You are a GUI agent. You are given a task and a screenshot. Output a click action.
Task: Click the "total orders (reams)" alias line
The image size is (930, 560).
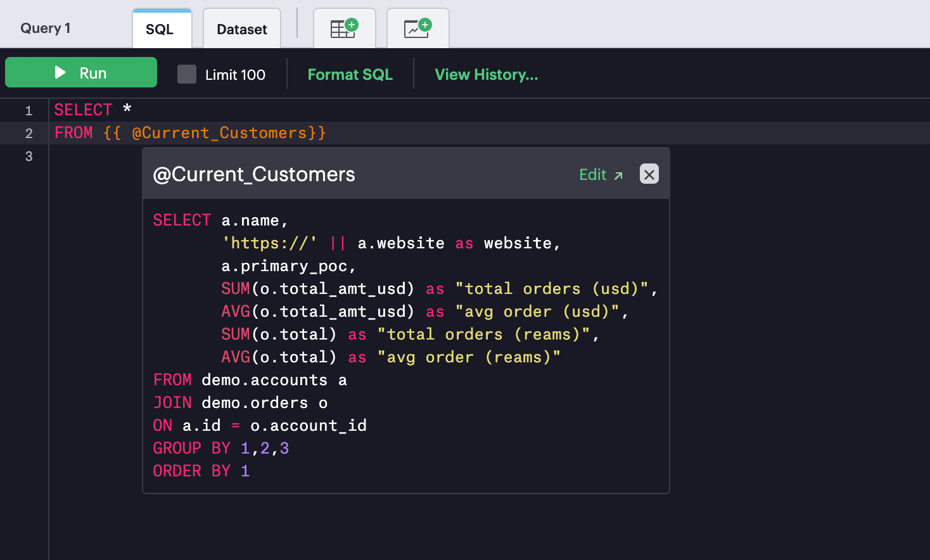tap(411, 334)
